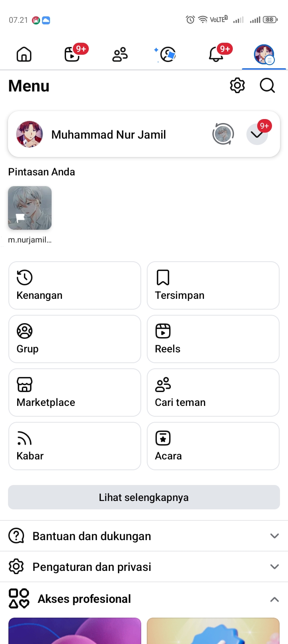The height and width of the screenshot is (644, 288).
Task: Tap the Lihat selengkapnya button
Action: [x=144, y=497]
